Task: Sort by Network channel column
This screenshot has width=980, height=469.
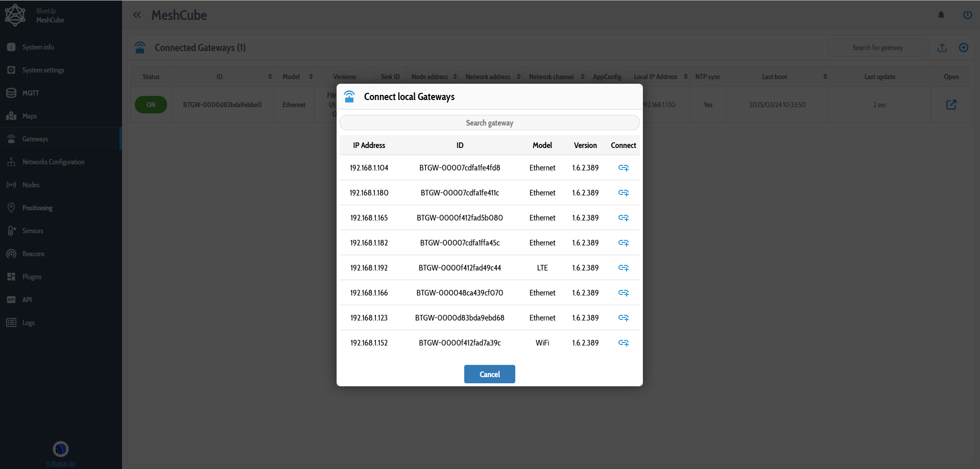Action: click(582, 77)
